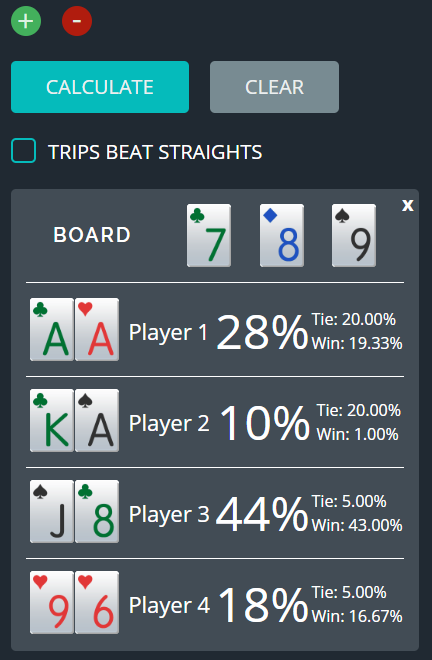Select the 7 of clubs board card
This screenshot has width=432, height=660.
209,235
